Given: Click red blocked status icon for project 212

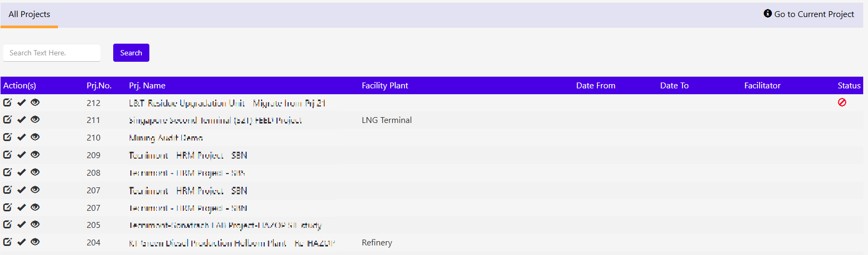Looking at the screenshot, I should coord(842,102).
